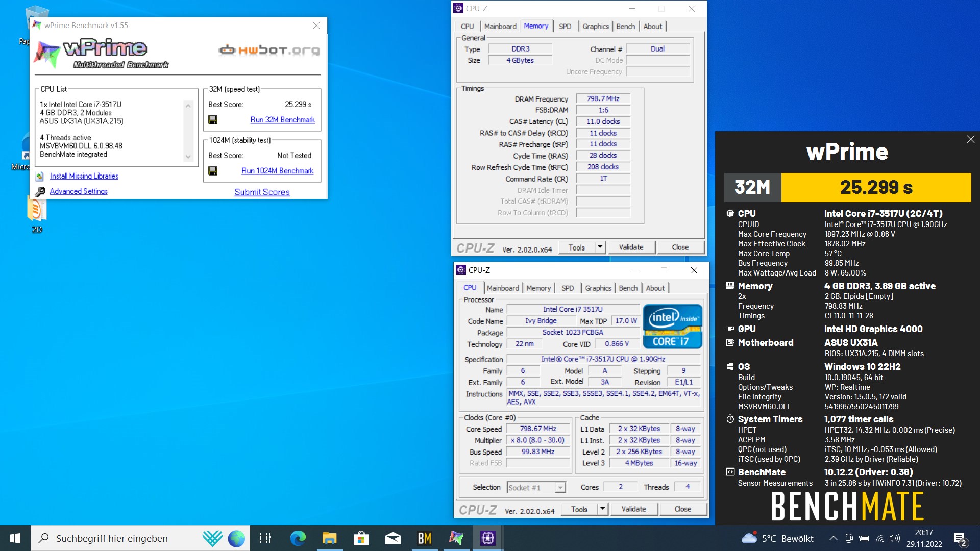Click the taskbar clock showing 20:17
980x551 pixels.
[924, 538]
